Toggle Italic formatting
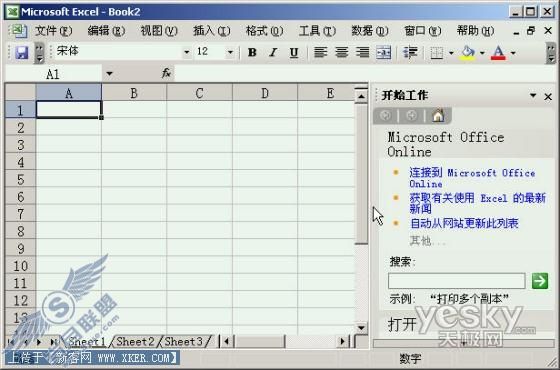Screen dimensions: 560x370 point(273,52)
